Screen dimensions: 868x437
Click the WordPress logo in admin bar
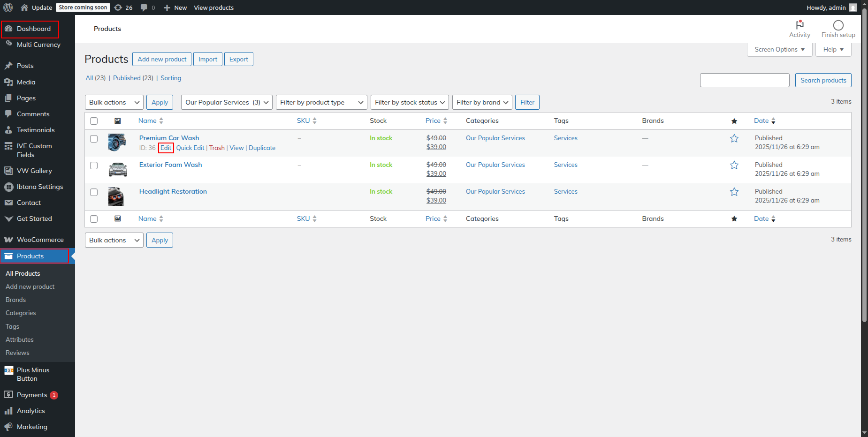point(8,8)
